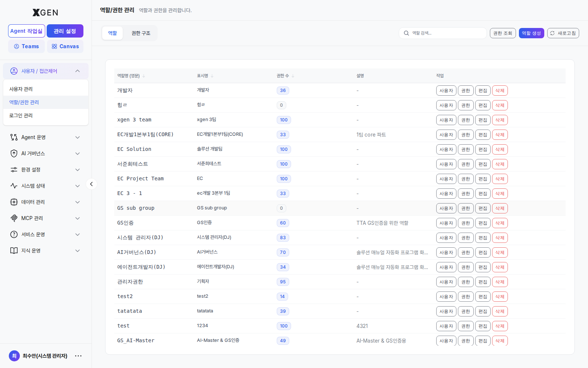The width and height of the screenshot is (588, 368).
Task: Click the 지식 운영 book icon
Action: pyautogui.click(x=14, y=251)
